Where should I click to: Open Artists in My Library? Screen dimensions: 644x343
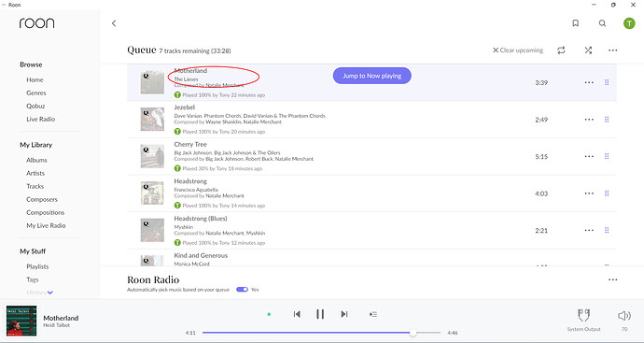[35, 173]
